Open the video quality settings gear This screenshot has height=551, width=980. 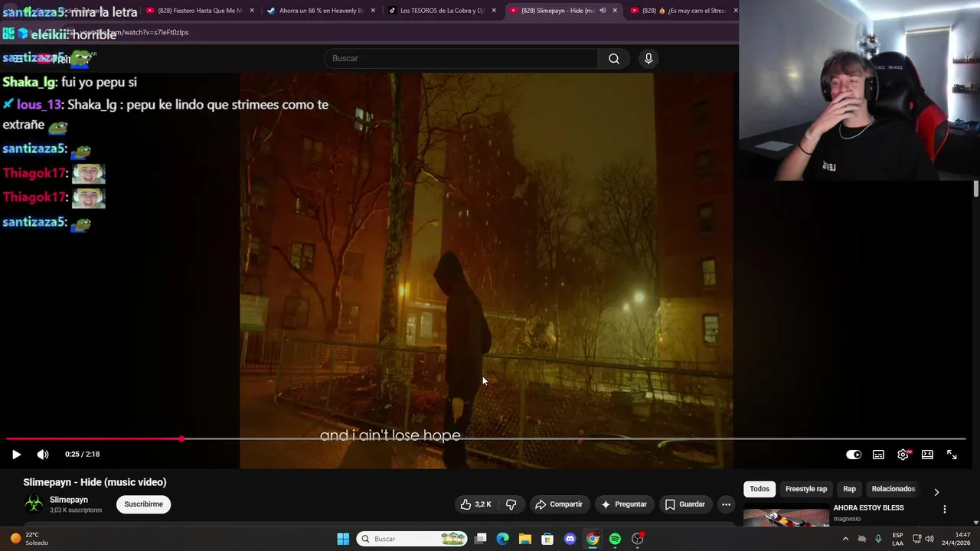903,455
